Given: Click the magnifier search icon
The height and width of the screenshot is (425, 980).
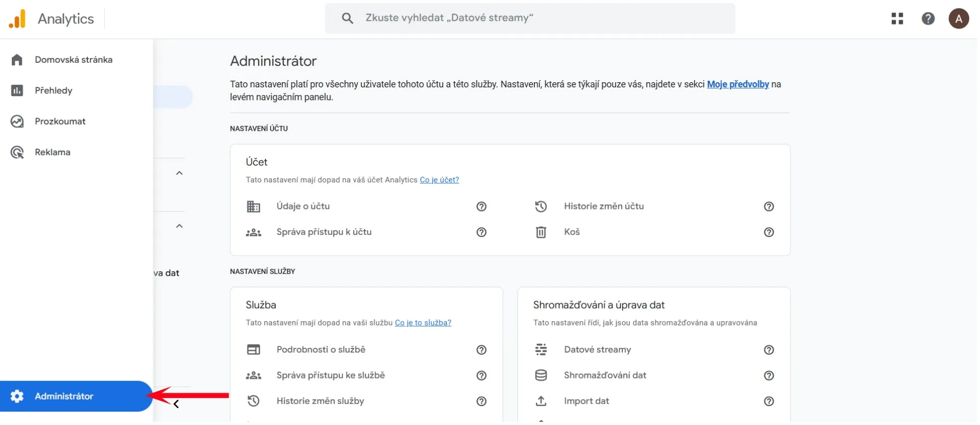Looking at the screenshot, I should (348, 18).
